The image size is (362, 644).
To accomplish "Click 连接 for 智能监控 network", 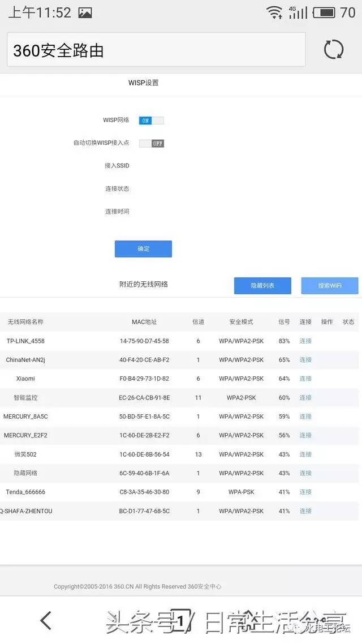I will pos(305,398).
